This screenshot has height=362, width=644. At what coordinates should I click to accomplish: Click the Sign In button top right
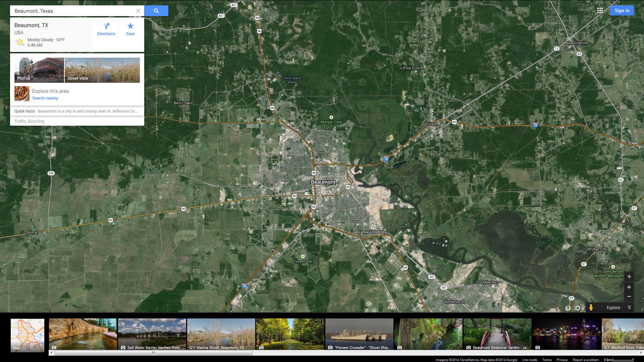(622, 10)
